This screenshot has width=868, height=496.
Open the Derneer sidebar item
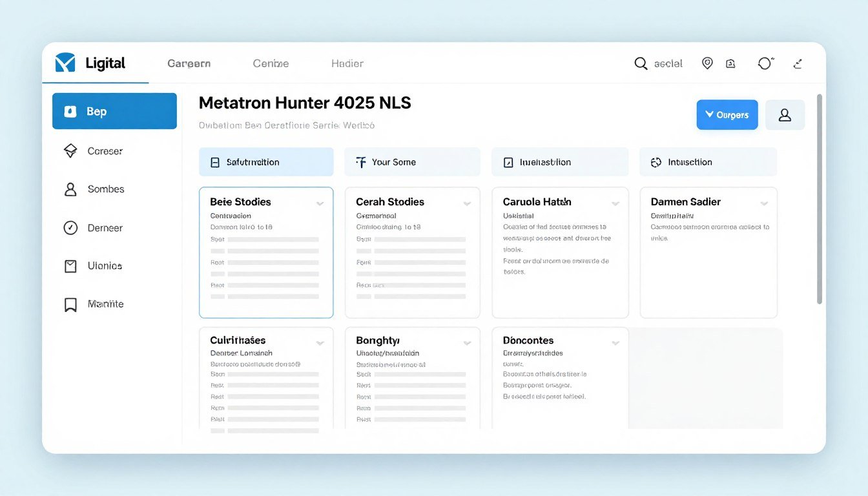[114, 227]
